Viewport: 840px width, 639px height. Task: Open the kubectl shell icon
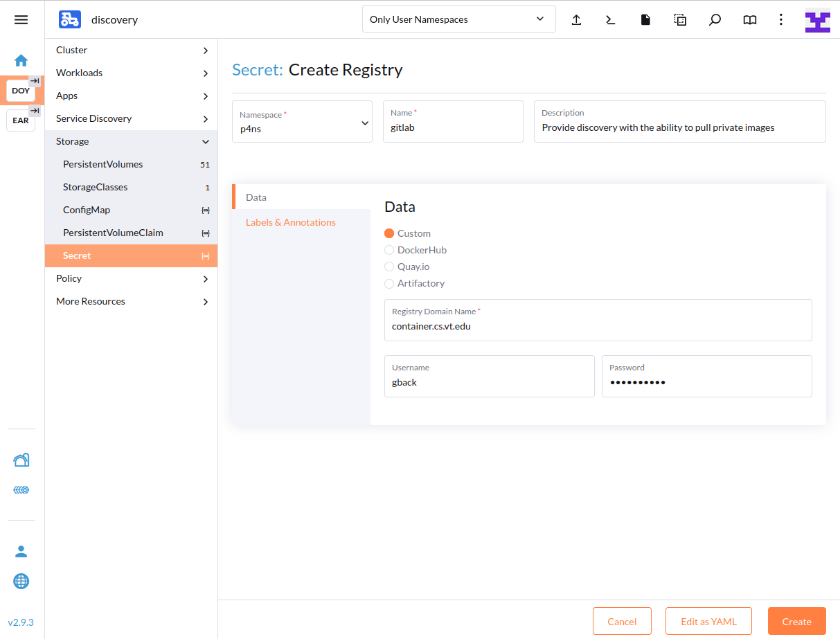coord(610,19)
